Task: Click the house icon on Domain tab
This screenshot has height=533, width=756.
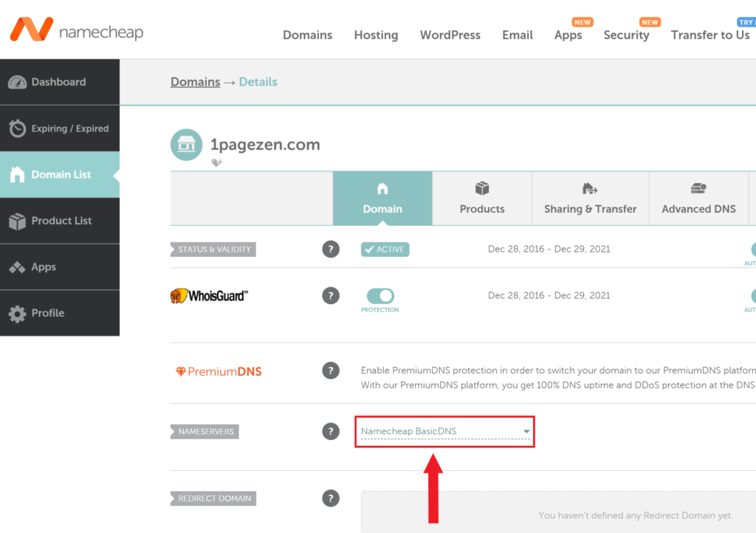Action: pyautogui.click(x=382, y=188)
